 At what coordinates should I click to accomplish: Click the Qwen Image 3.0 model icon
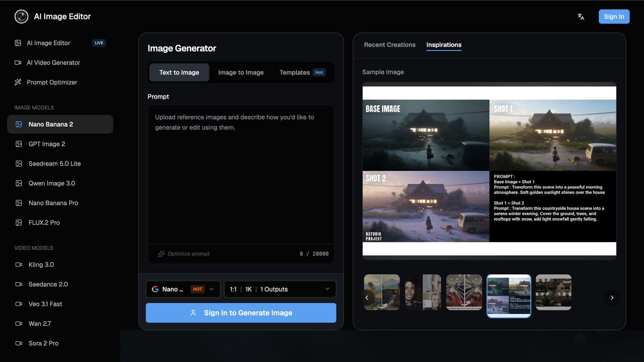pos(19,183)
